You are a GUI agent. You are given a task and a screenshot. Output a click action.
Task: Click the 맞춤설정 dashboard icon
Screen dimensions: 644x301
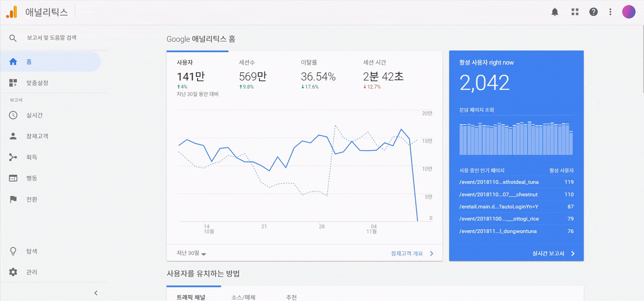coord(13,83)
